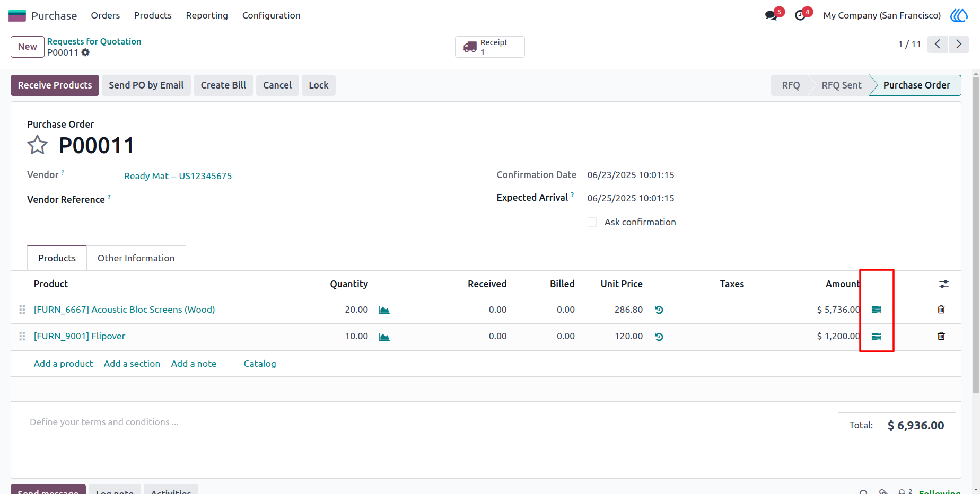Open the Receipt truck smart button
The height and width of the screenshot is (494, 980).
(x=489, y=47)
